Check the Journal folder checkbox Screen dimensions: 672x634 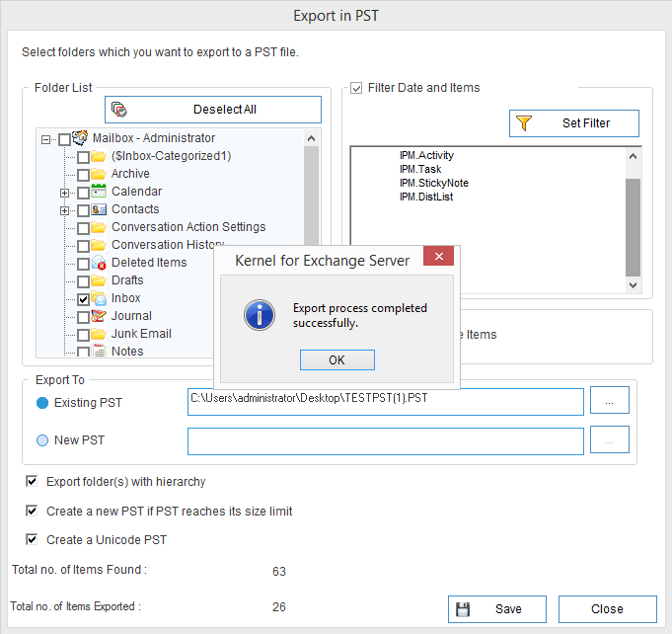(x=83, y=317)
